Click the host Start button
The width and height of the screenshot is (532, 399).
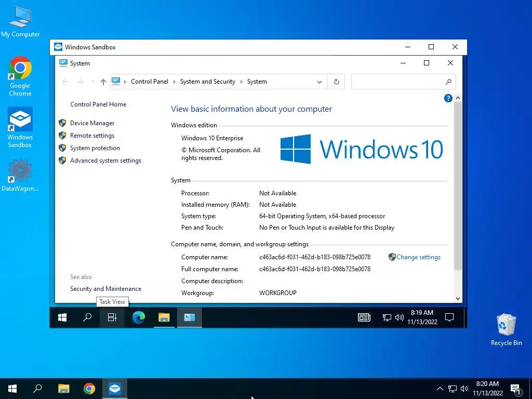[12, 389]
